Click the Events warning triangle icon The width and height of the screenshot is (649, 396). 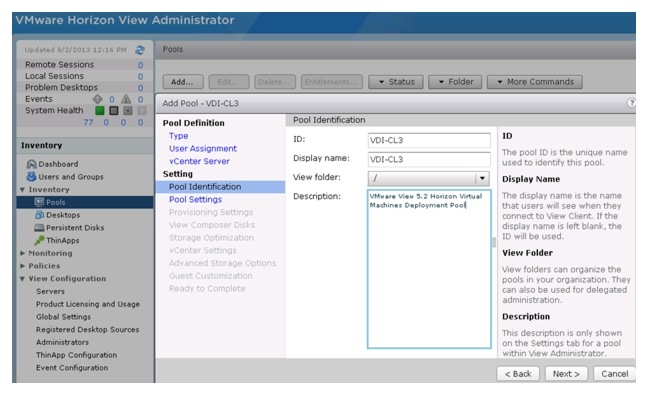(126, 99)
